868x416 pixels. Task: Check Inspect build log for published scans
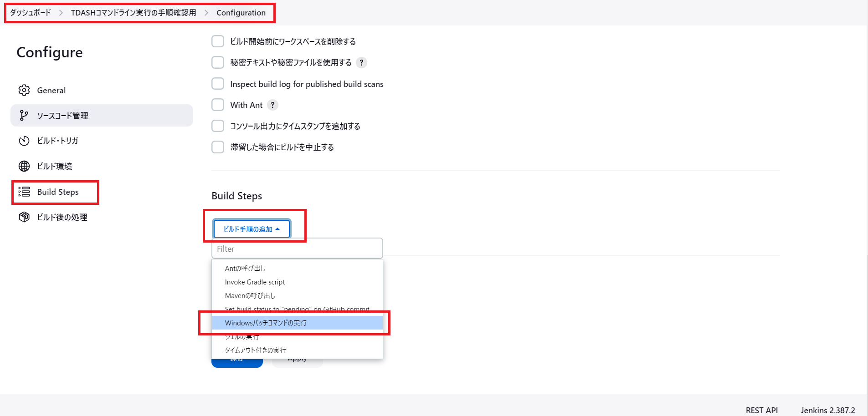[218, 84]
